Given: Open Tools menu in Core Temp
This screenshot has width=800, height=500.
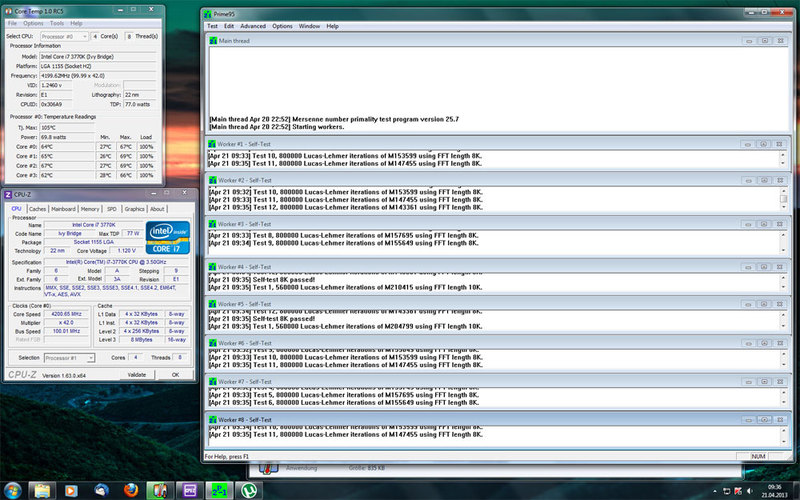Looking at the screenshot, I should click(x=57, y=23).
